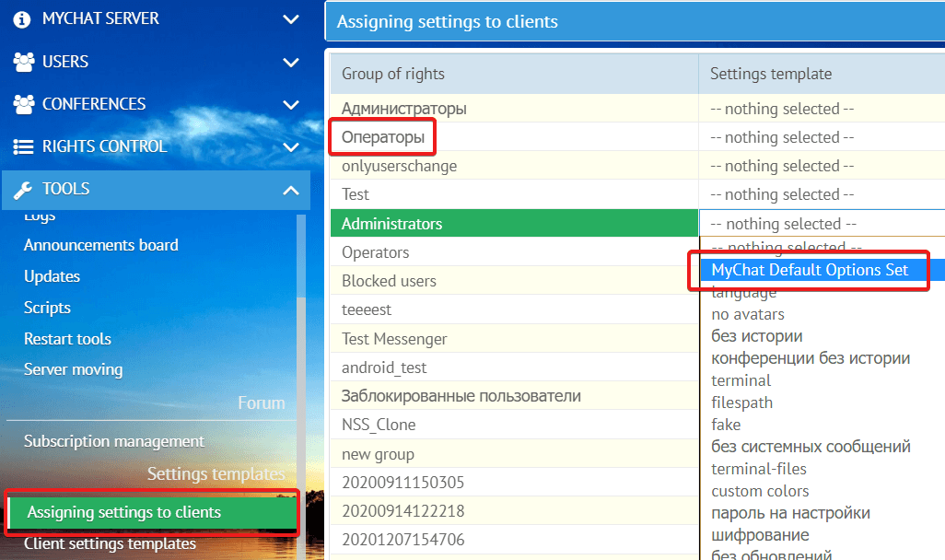Expand the CONFERENCES section chevron

[x=291, y=105]
